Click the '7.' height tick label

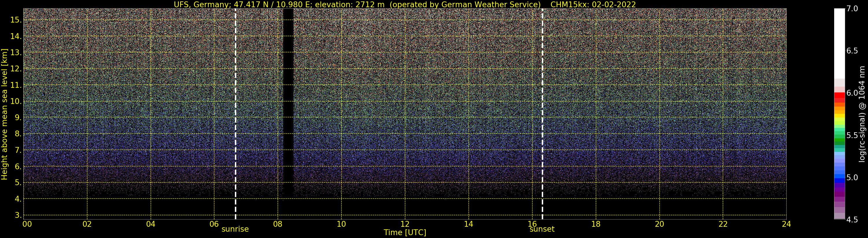coord(18,150)
